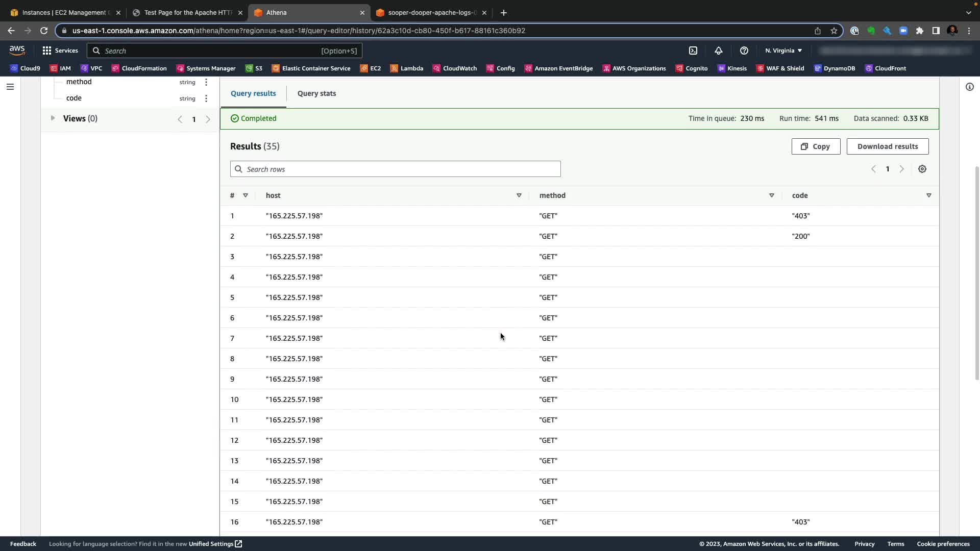Open the S3 bookmark shortcut

coord(254,68)
